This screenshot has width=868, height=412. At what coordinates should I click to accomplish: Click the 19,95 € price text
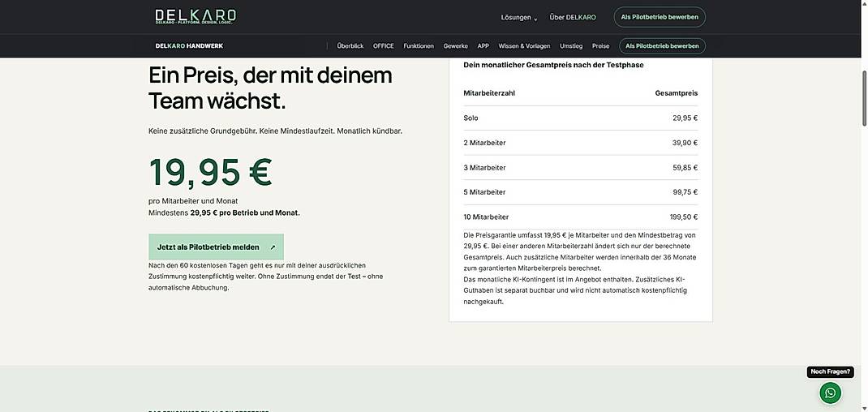click(210, 172)
